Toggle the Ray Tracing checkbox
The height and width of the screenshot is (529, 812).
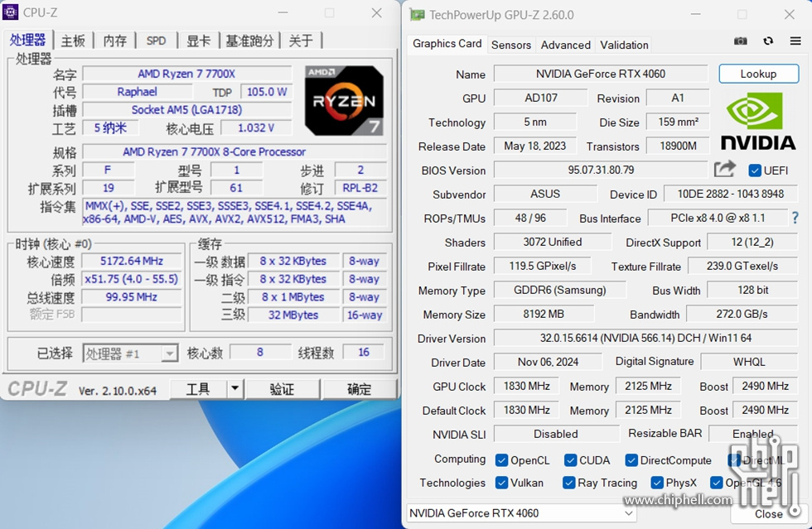point(568,483)
